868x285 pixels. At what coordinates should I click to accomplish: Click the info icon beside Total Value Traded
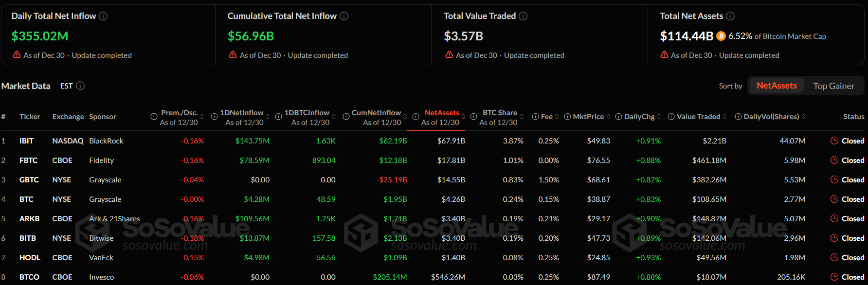pyautogui.click(x=523, y=16)
